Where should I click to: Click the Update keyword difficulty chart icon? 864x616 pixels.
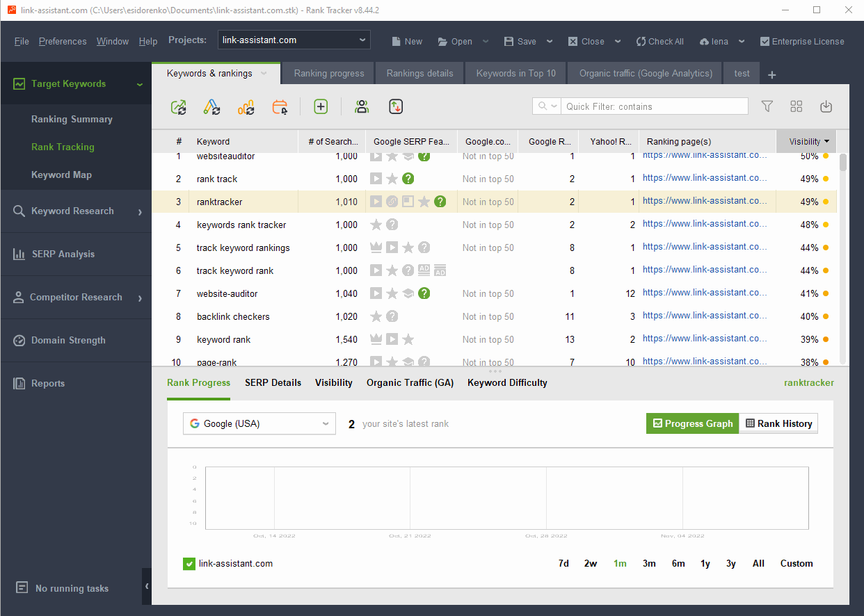(x=246, y=106)
